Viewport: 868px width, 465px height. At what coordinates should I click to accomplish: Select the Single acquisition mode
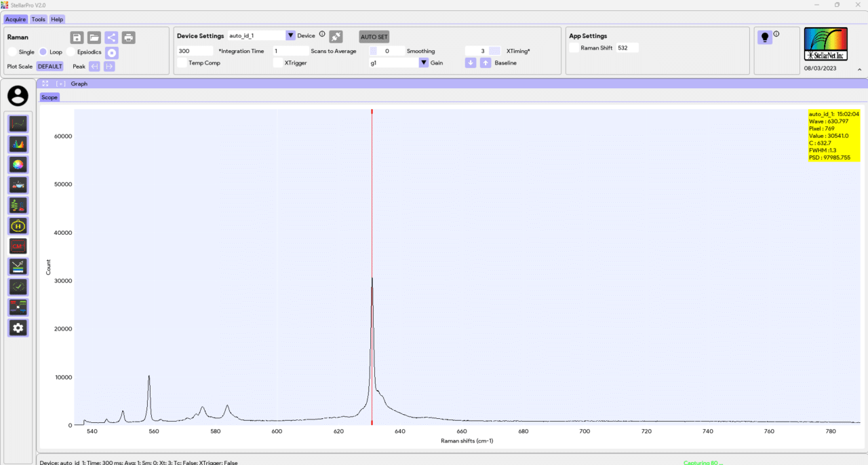pyautogui.click(x=12, y=52)
